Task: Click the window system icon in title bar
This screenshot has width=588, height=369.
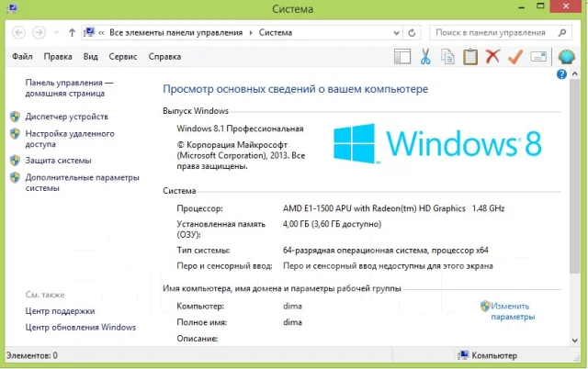Action: [11, 7]
